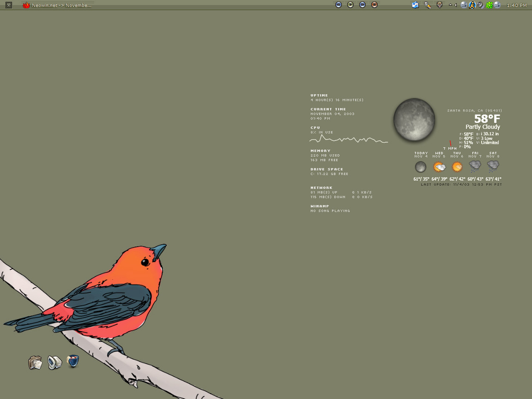Click the 7 MPH wind reading

point(450,149)
